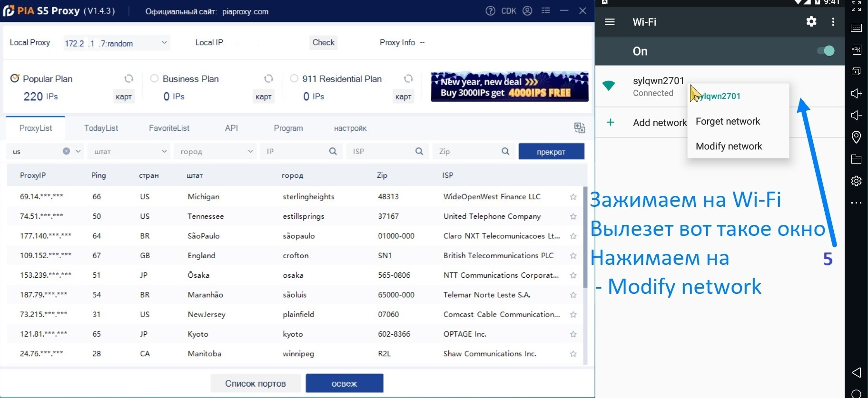Viewport: 868px width, 398px height.
Task: Open настройк settings tab
Action: point(350,128)
